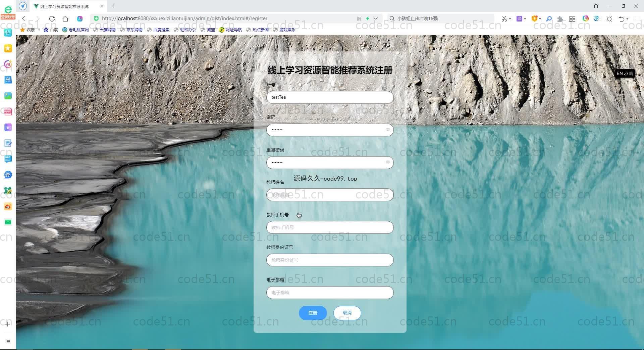Viewport: 644px width, 350px height.
Task: Open the 老毛桃官网 bookmark
Action: click(76, 30)
